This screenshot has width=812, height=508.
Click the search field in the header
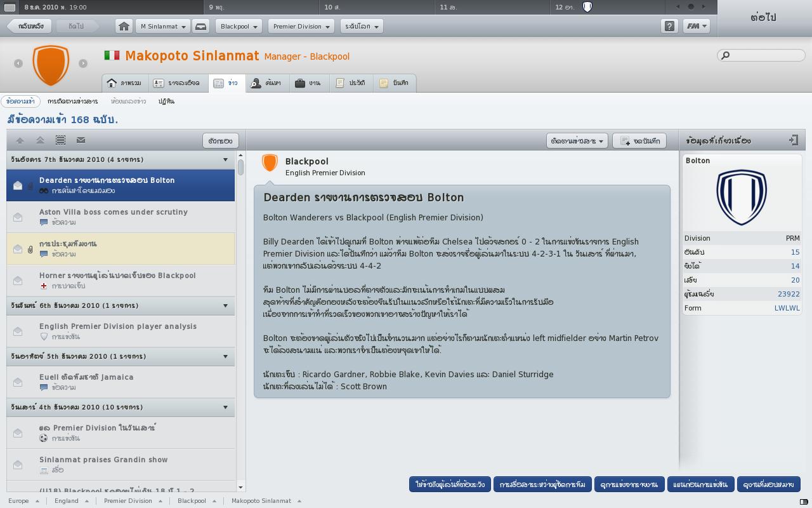761,55
